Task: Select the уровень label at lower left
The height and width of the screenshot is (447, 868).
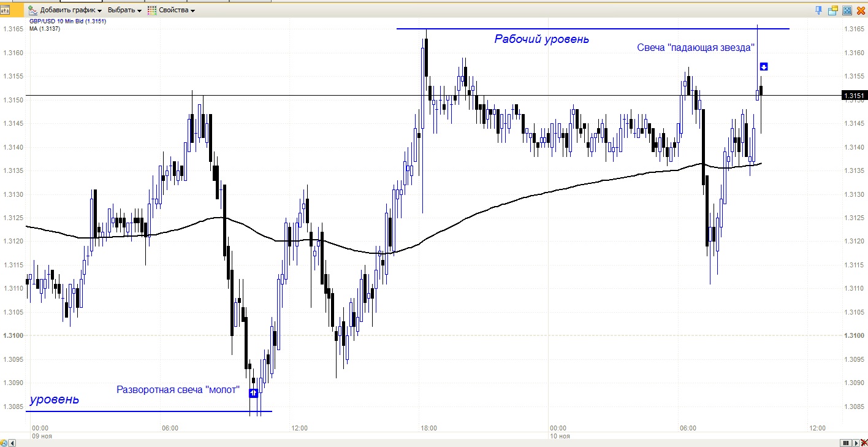Action: pos(54,400)
